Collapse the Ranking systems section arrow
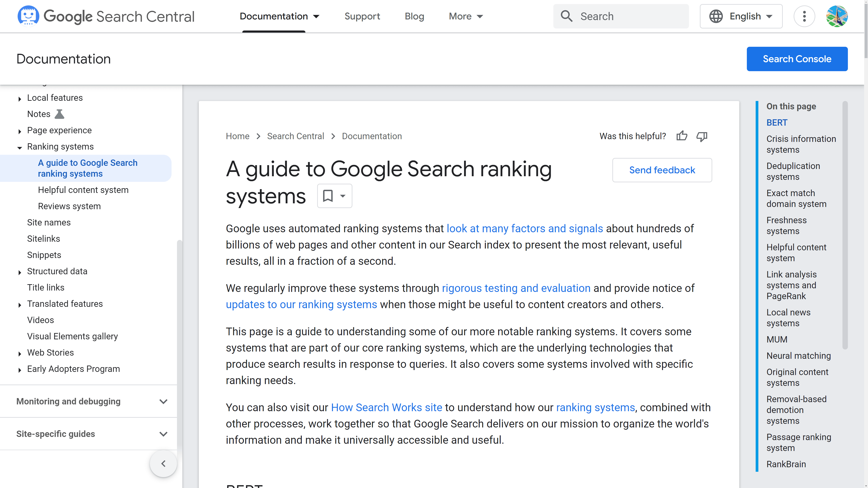 pyautogui.click(x=19, y=148)
